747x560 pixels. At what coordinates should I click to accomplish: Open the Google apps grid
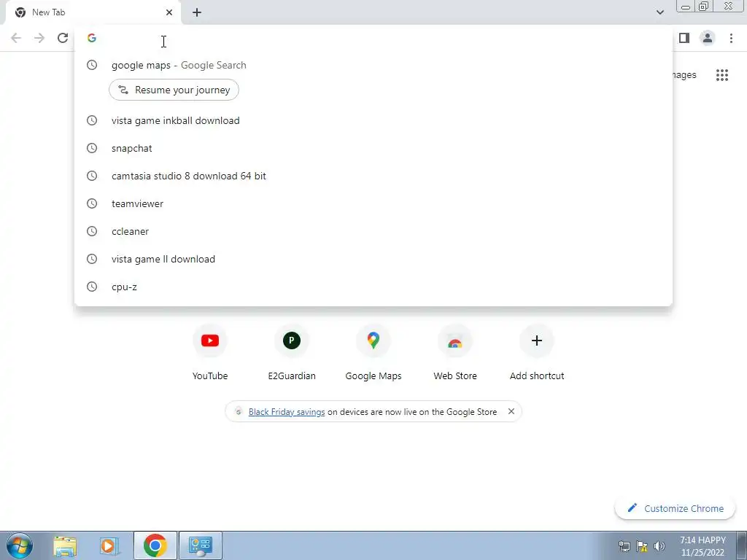click(722, 75)
